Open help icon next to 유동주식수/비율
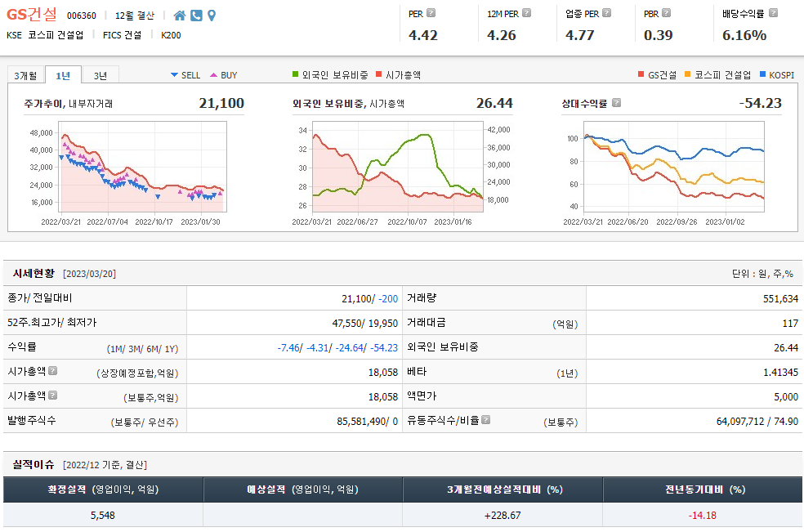 click(x=485, y=420)
